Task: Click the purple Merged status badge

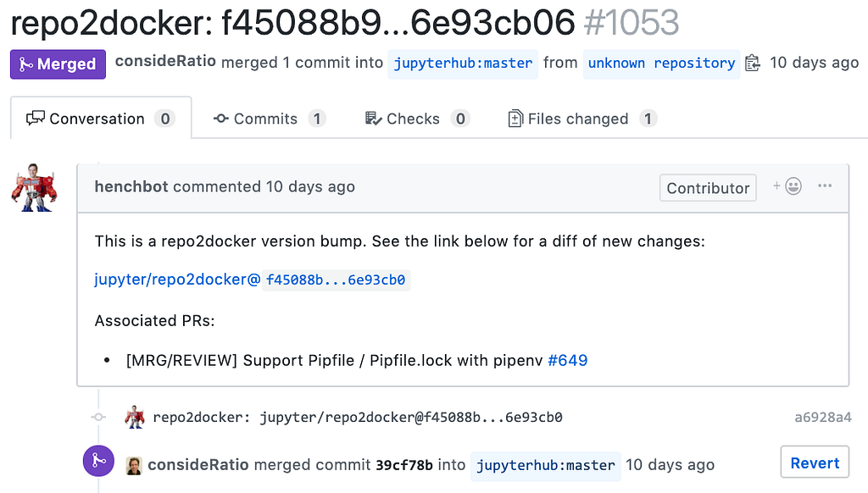Action: (58, 65)
